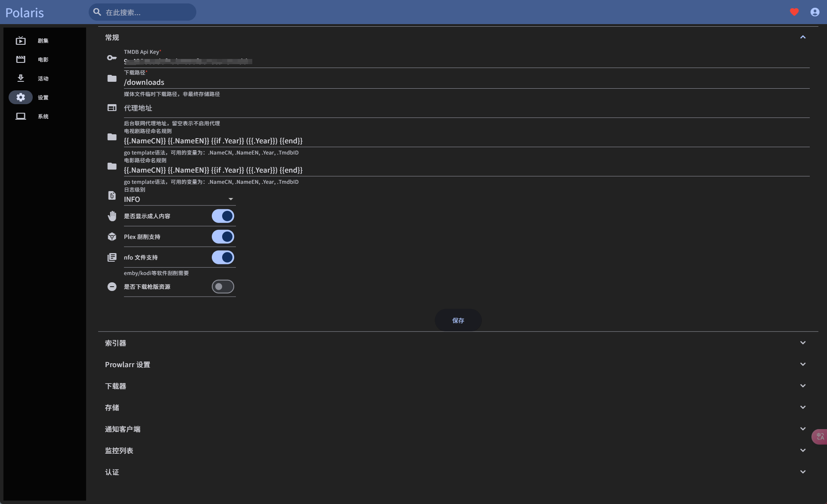Collapse the 常规 section chevron
This screenshot has width=827, height=504.
point(803,37)
